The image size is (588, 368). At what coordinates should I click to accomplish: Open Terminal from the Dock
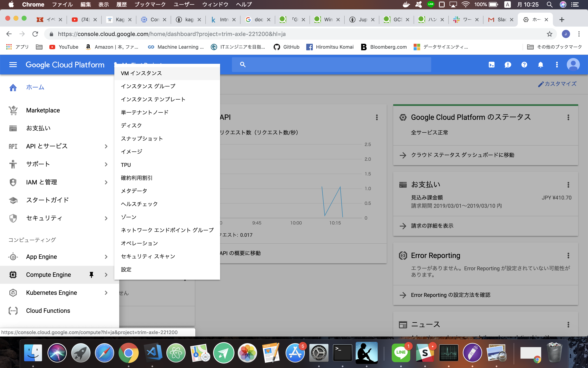pos(342,353)
